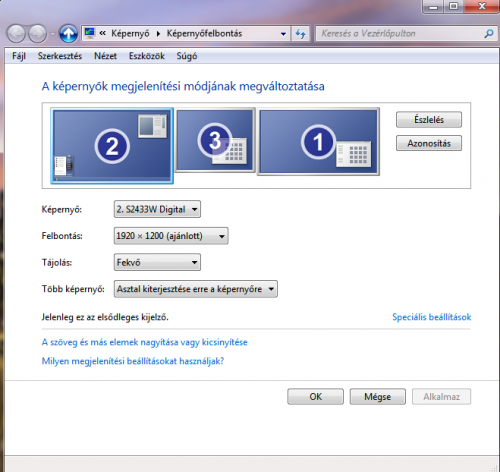This screenshot has width=500, height=472.
Task: Open the Súgó menu
Action: [x=187, y=56]
